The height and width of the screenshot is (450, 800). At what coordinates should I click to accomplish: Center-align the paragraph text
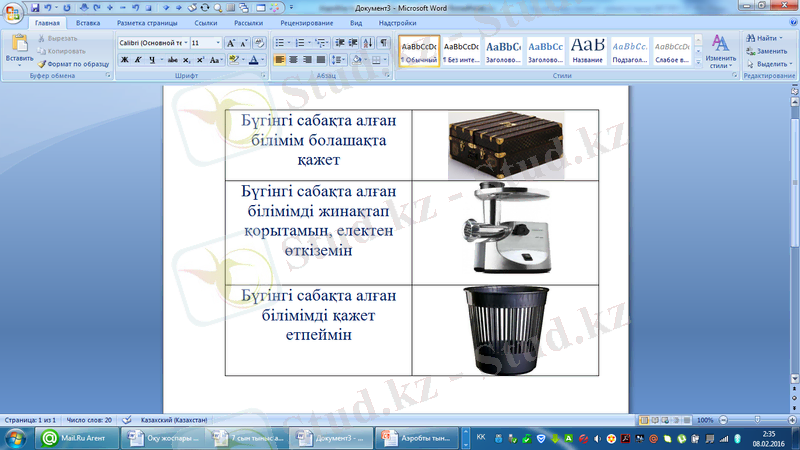click(x=294, y=60)
